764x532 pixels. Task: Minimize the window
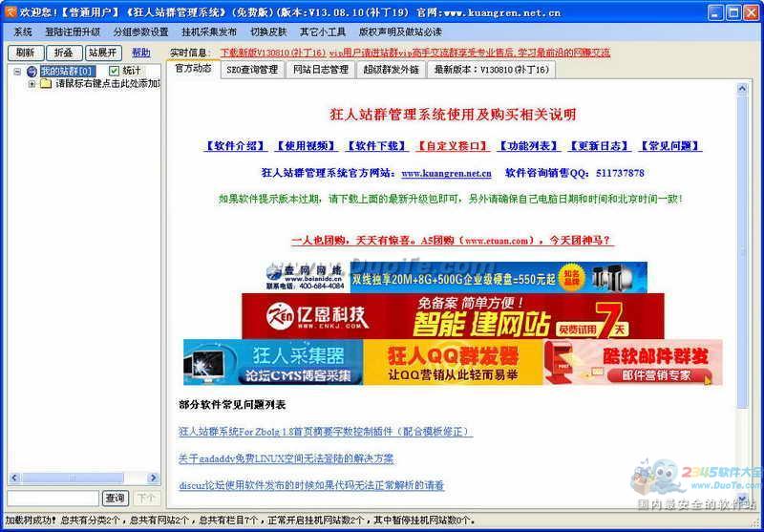(715, 12)
